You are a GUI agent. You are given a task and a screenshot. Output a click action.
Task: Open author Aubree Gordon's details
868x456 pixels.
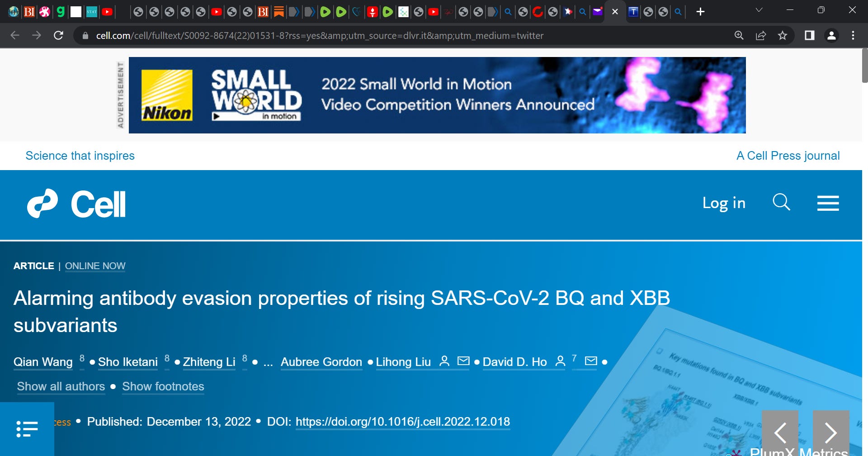click(x=321, y=362)
